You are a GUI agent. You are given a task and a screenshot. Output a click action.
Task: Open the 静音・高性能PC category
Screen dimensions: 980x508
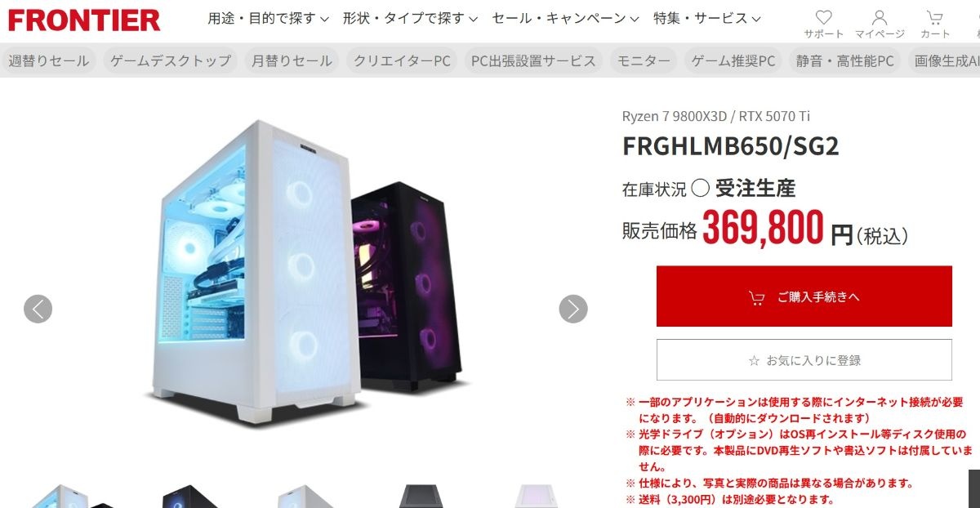coord(845,60)
